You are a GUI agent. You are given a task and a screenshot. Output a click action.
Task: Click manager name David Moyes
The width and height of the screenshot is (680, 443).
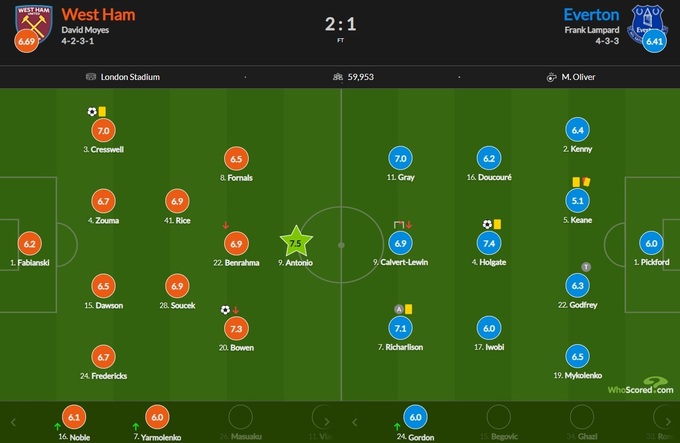click(x=85, y=32)
